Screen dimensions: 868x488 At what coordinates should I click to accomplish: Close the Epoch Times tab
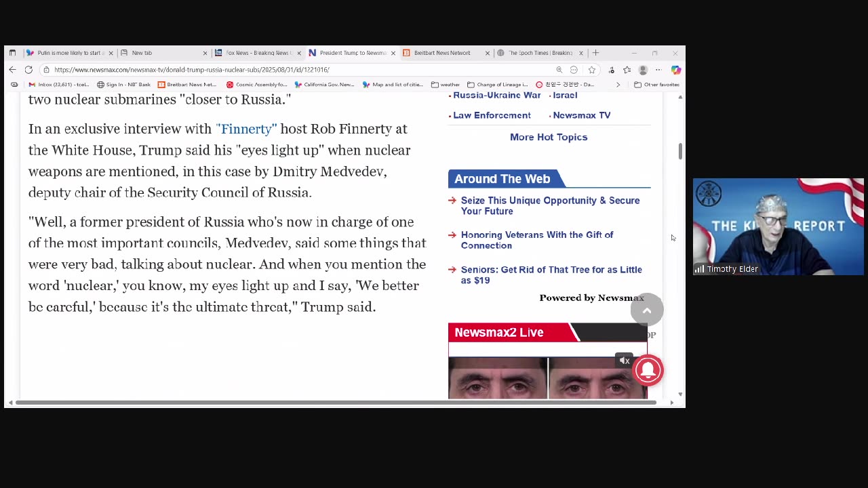580,53
